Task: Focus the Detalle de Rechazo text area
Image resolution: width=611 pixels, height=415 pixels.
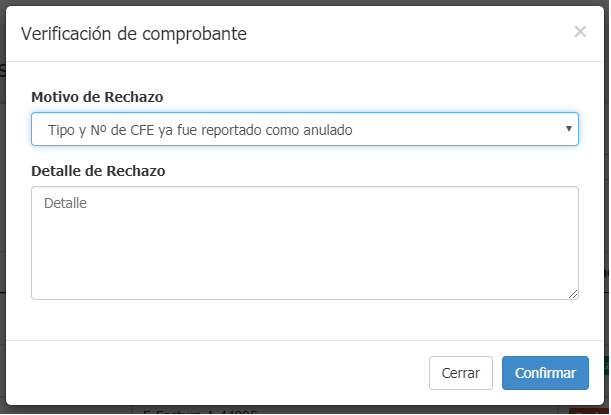Action: coord(305,243)
